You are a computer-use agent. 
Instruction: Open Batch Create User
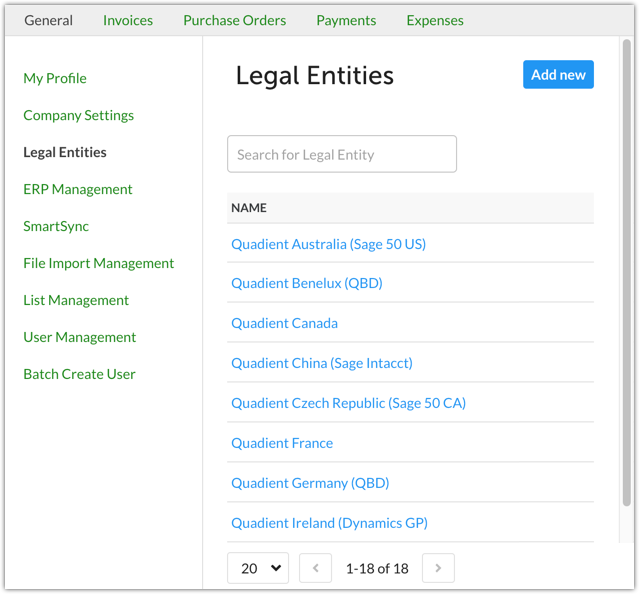click(79, 374)
